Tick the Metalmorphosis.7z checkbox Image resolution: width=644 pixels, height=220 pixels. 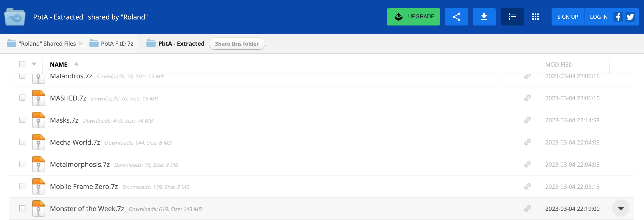tap(22, 164)
